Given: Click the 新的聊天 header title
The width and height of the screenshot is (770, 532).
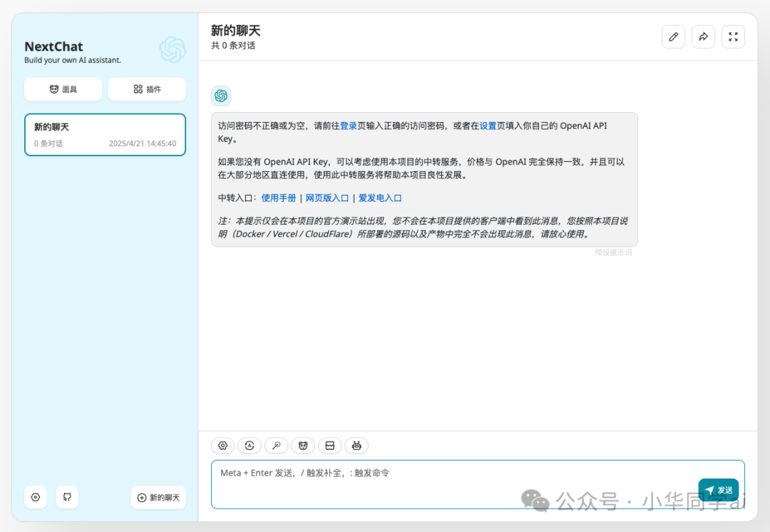Looking at the screenshot, I should click(236, 31).
